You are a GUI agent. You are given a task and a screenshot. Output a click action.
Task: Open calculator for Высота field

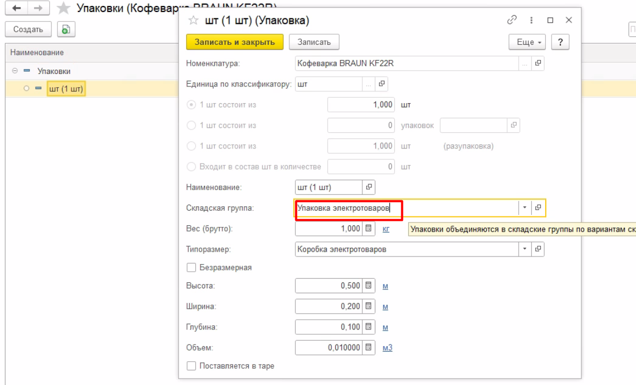click(x=368, y=286)
